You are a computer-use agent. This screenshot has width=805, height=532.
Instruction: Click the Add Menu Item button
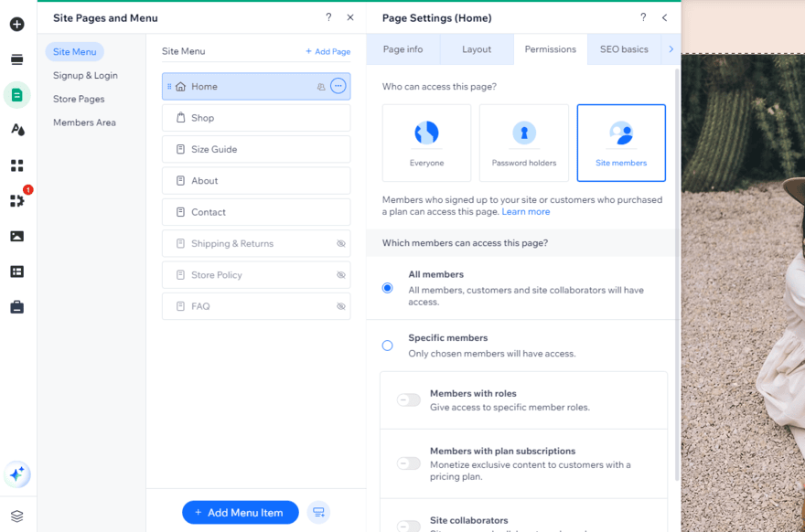tap(240, 512)
